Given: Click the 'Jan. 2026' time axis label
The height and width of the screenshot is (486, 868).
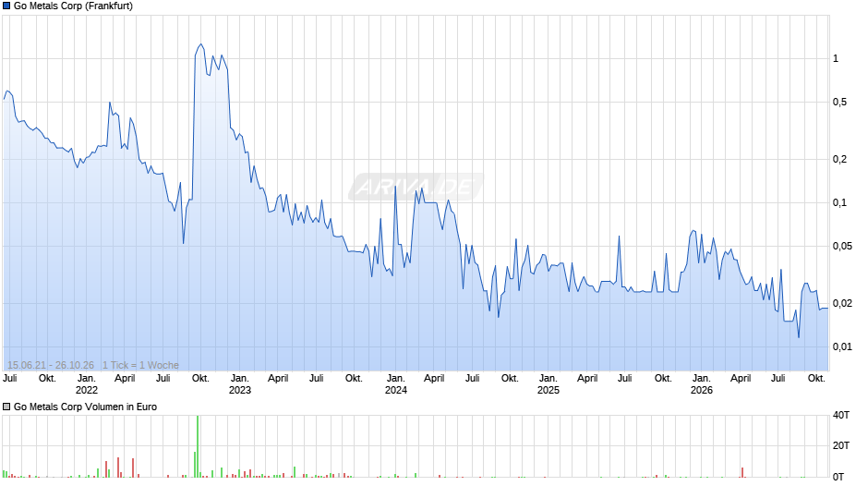Looking at the screenshot, I should pyautogui.click(x=702, y=384).
